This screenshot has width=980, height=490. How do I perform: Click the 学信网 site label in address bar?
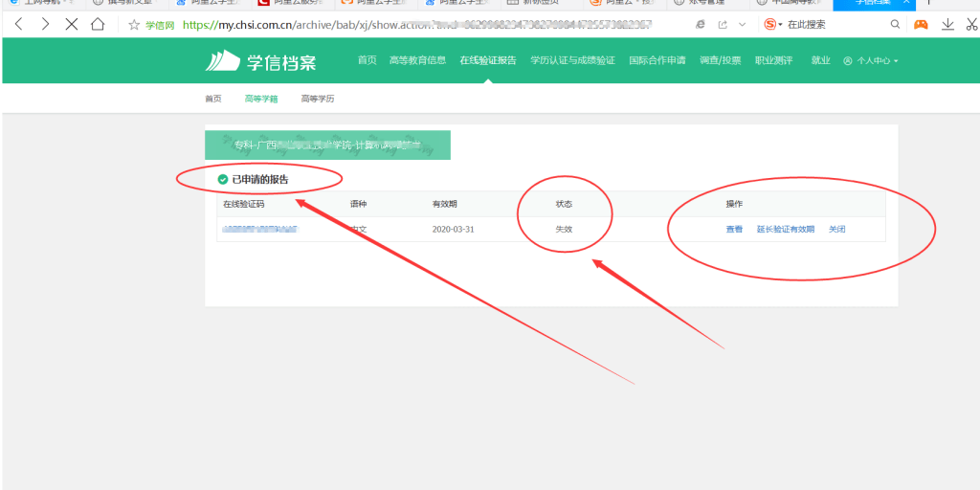160,25
